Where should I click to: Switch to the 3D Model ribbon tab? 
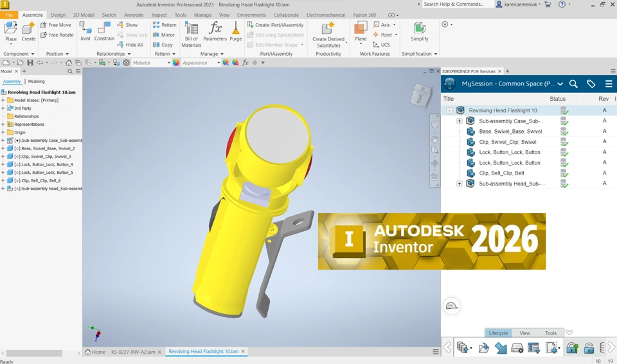pos(84,15)
